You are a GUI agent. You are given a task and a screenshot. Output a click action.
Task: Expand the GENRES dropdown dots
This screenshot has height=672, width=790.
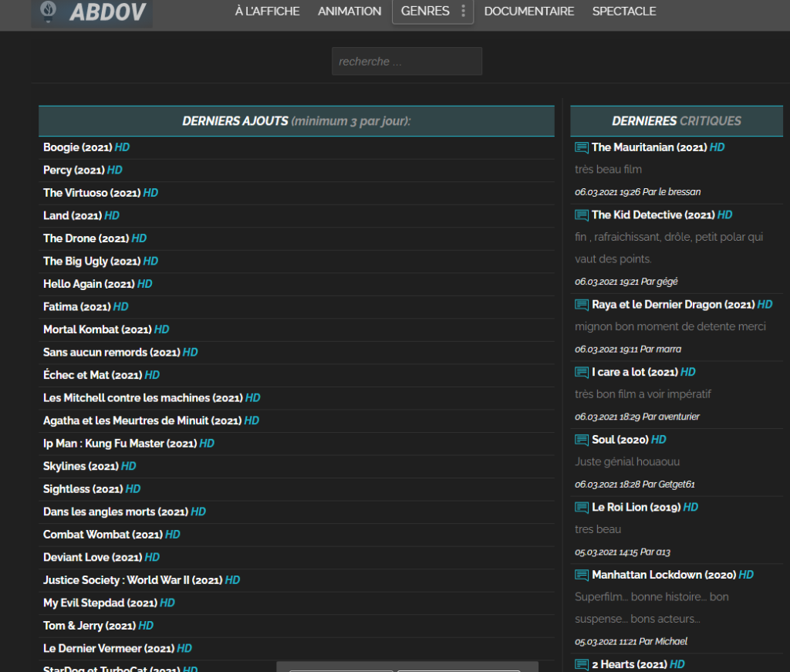tap(463, 11)
